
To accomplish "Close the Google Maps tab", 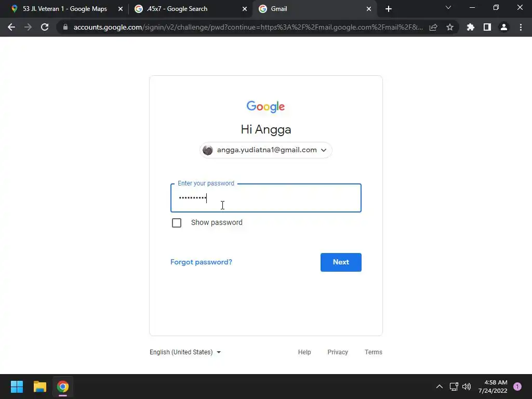I will coord(121,9).
